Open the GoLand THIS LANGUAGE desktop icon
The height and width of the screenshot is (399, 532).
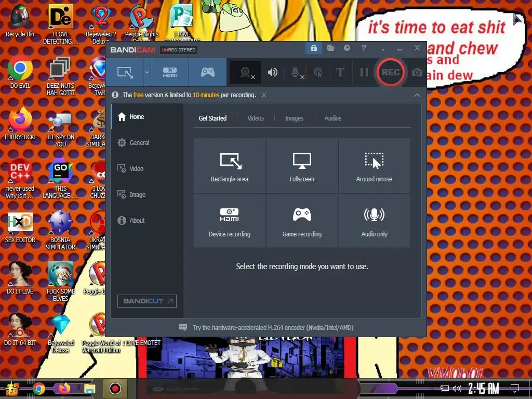coord(60,179)
